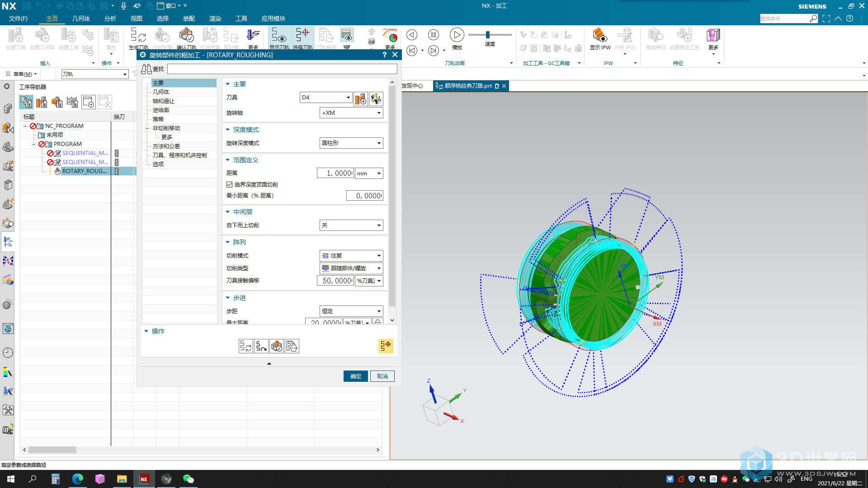Open the tool path display More options
This screenshot has height=488, width=868.
(x=390, y=39)
